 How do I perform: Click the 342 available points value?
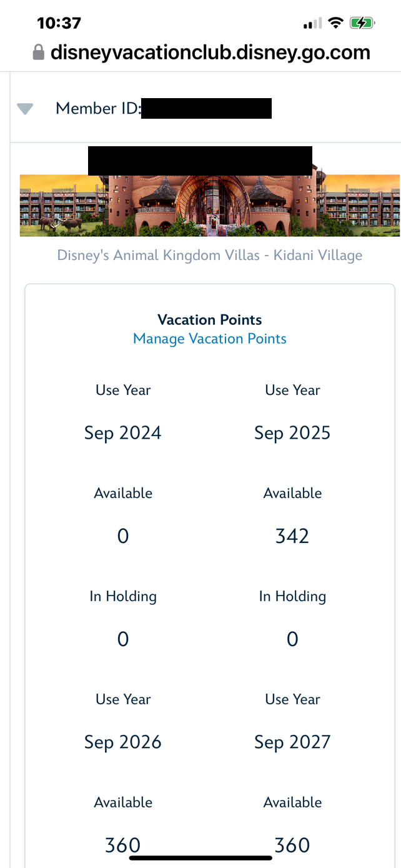coord(292,536)
